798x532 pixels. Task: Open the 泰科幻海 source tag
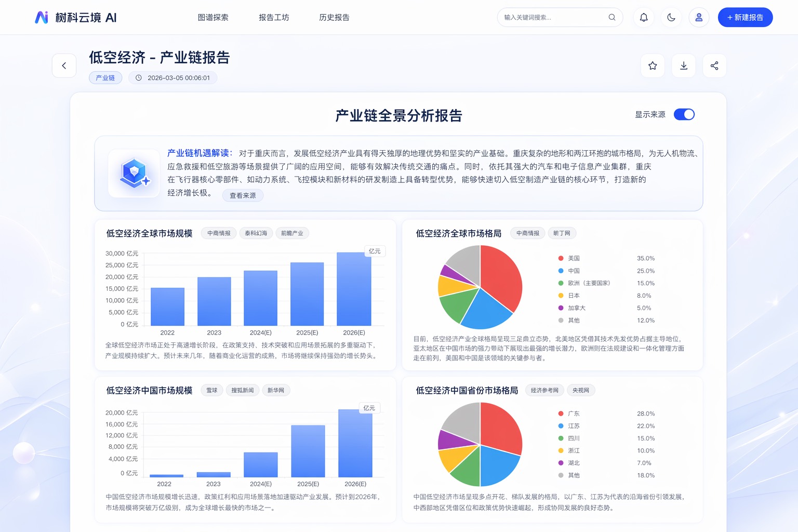pyautogui.click(x=256, y=233)
